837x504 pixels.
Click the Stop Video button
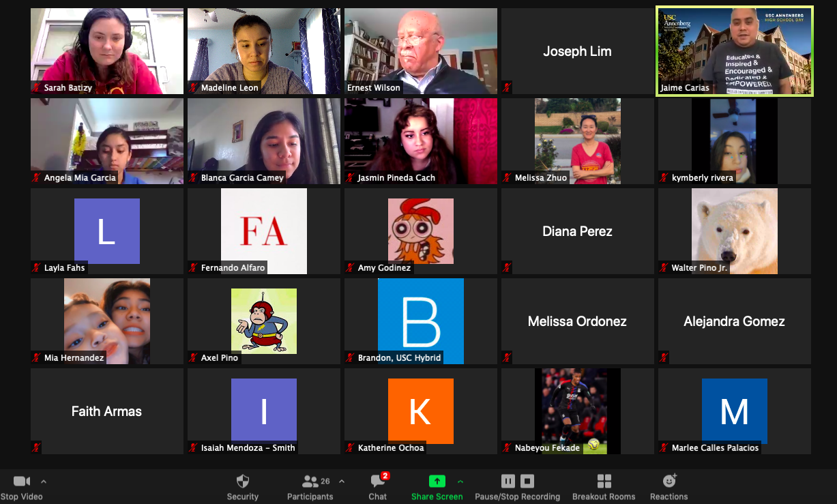[x=23, y=486]
